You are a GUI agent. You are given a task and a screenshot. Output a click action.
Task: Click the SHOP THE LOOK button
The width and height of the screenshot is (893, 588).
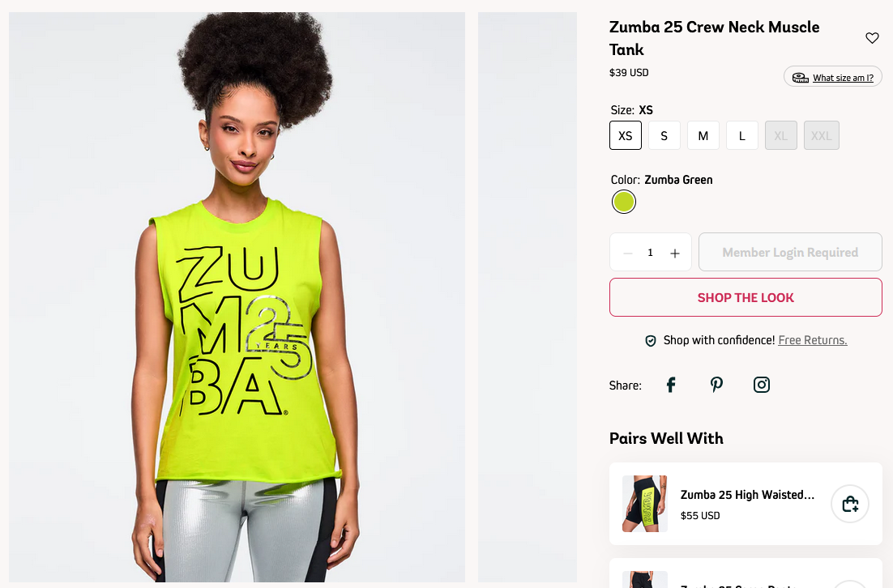tap(746, 297)
